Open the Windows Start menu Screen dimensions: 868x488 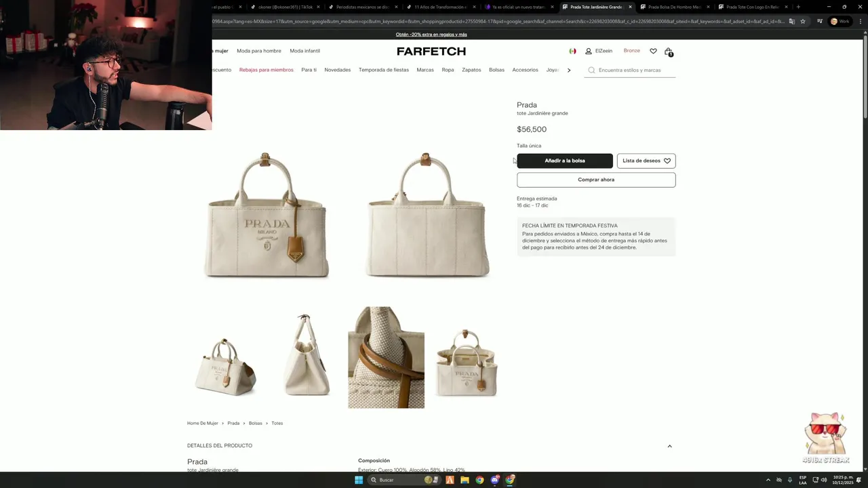[x=359, y=480]
